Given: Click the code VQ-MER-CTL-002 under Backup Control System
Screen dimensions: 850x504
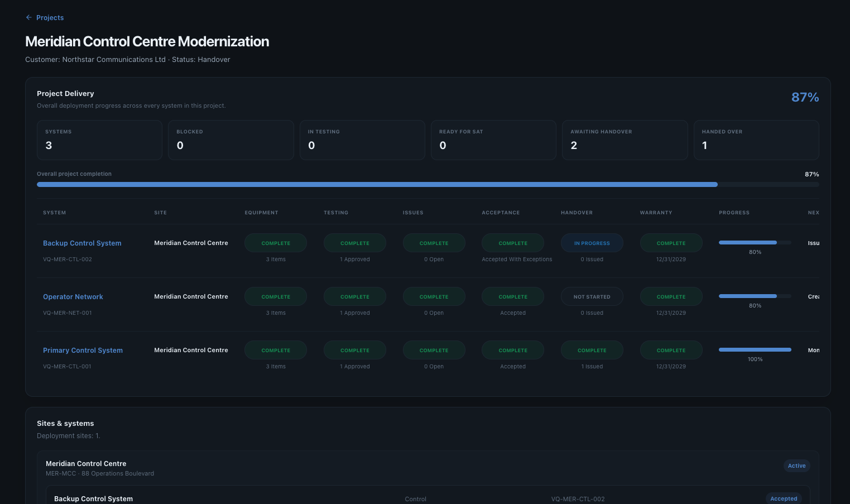Looking at the screenshot, I should pos(68,260).
